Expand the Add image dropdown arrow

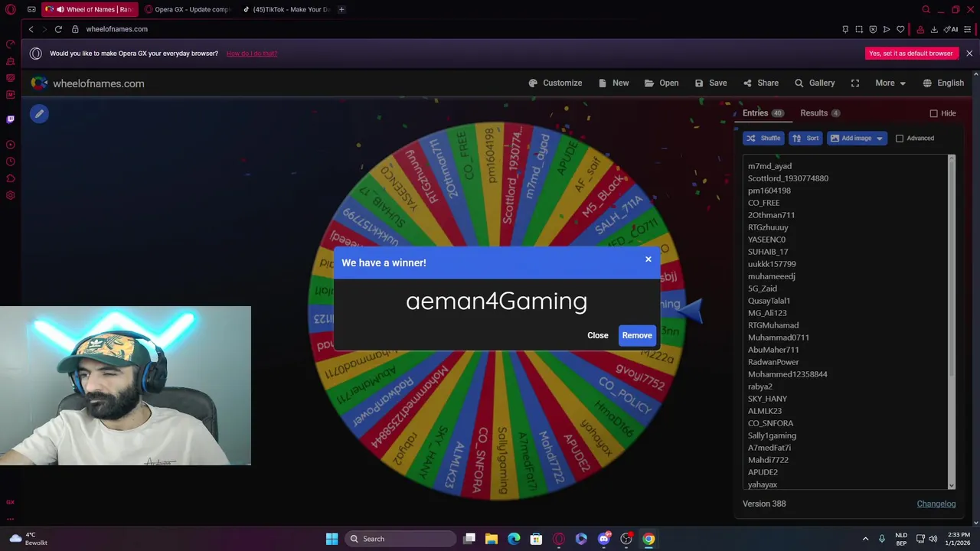pos(880,139)
